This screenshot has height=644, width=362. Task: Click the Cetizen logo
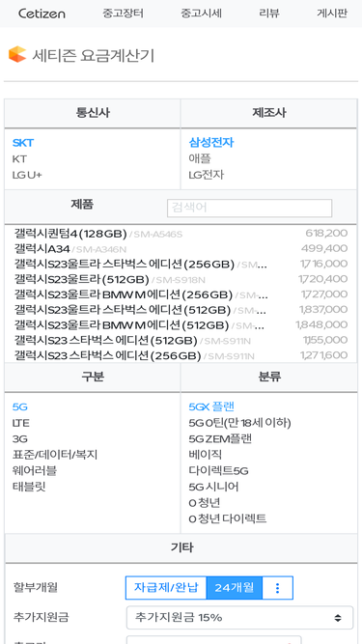[42, 14]
